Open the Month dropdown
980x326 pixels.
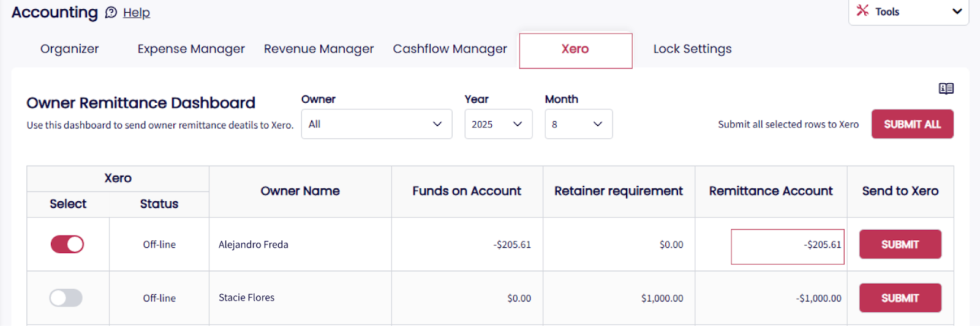578,124
